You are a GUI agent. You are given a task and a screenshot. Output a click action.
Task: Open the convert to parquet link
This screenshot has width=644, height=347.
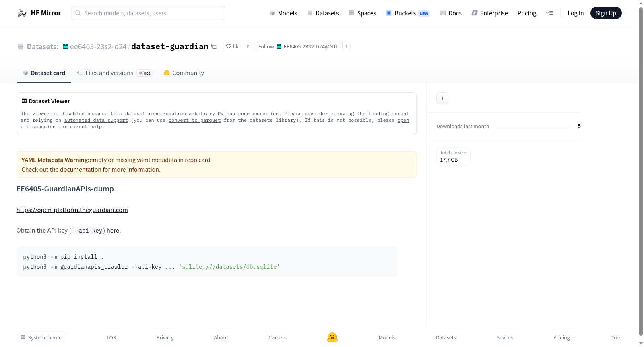click(194, 121)
